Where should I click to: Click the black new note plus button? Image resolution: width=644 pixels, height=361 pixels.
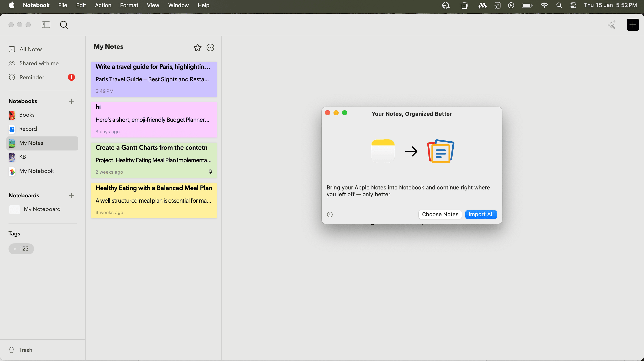click(x=632, y=25)
